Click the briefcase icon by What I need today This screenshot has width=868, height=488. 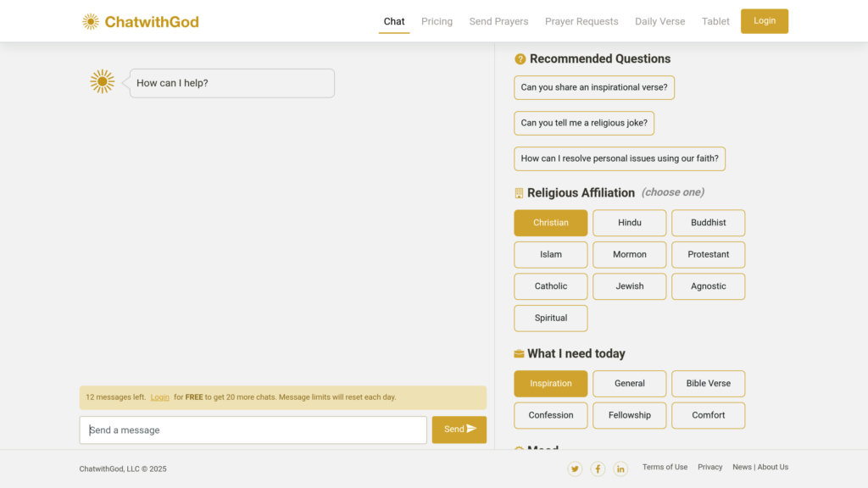519,354
